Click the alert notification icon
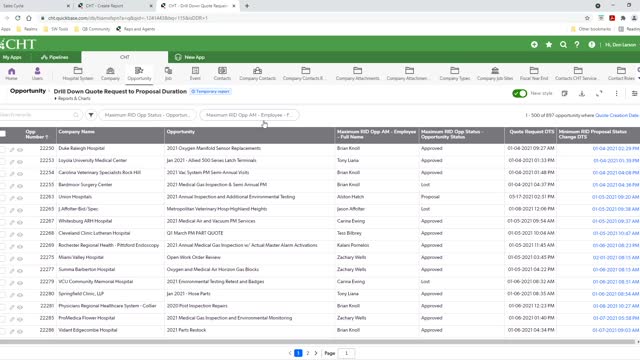 point(591,44)
